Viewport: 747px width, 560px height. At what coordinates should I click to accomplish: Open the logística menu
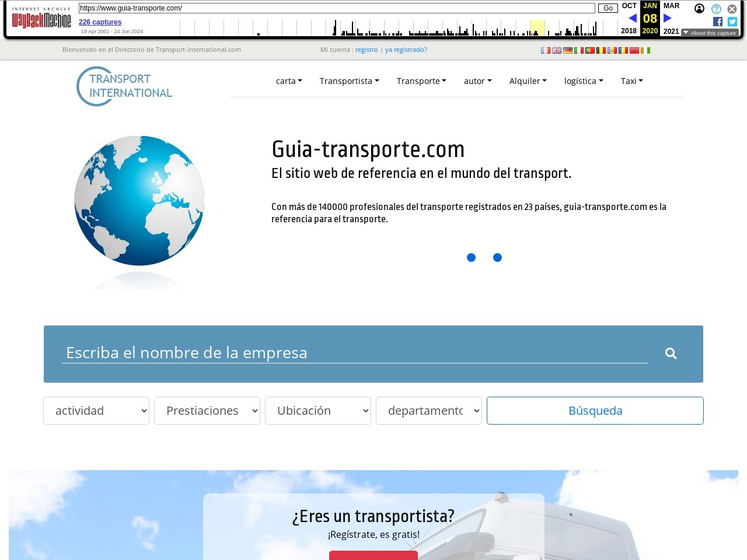[584, 81]
